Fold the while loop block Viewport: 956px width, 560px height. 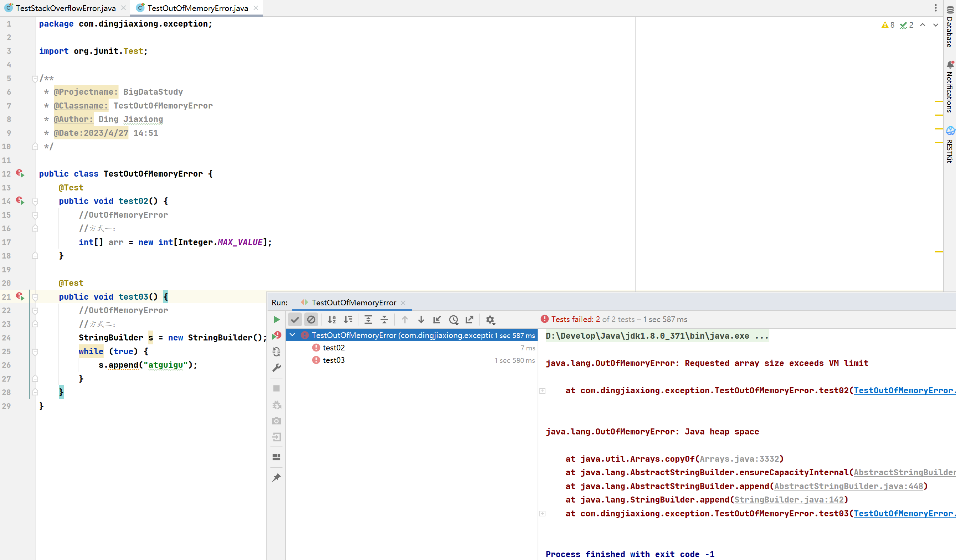[x=35, y=351]
